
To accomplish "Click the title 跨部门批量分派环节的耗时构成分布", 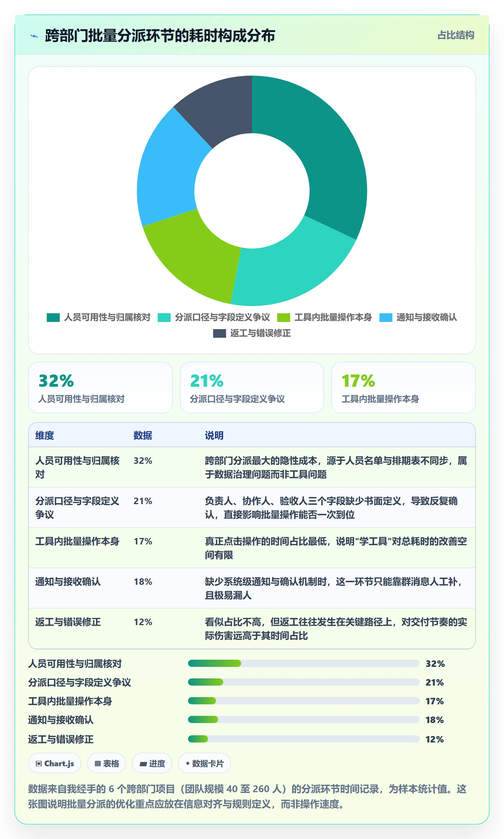I will coord(160,36).
